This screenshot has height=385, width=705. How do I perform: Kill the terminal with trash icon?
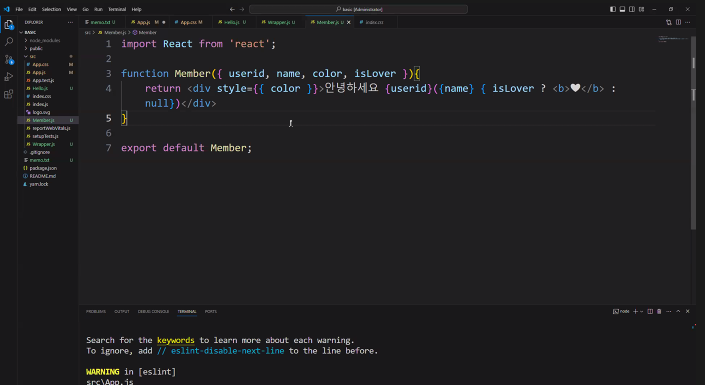click(659, 311)
